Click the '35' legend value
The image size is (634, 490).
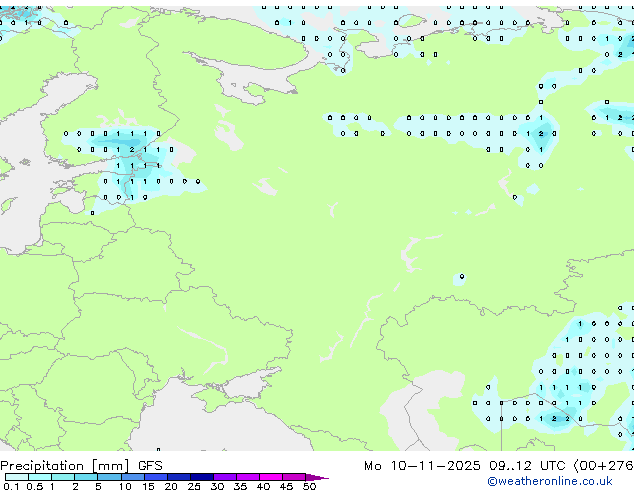coord(240,486)
